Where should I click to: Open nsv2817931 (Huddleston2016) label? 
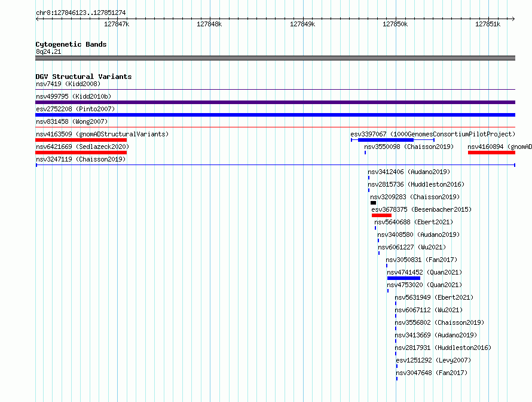point(443,348)
